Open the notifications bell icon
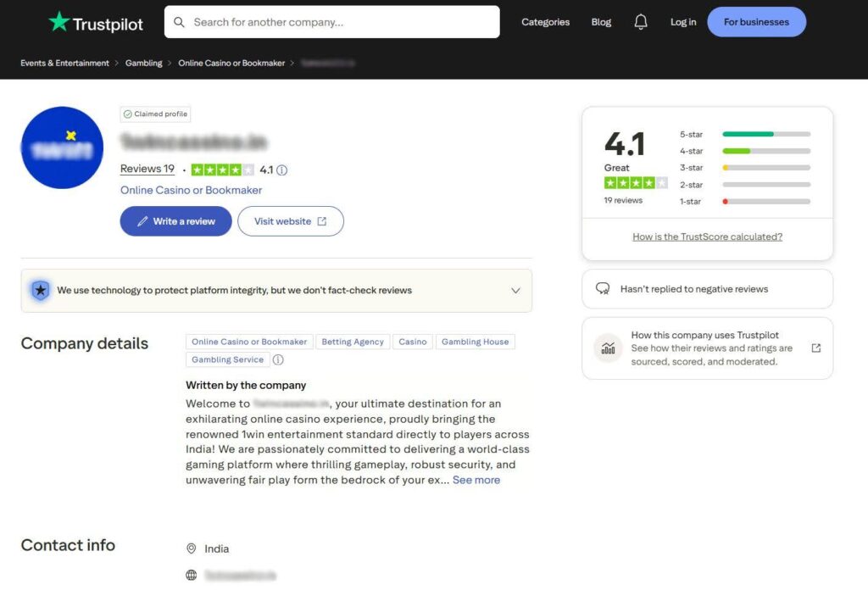Screen dimensions: 868x590 pos(641,22)
